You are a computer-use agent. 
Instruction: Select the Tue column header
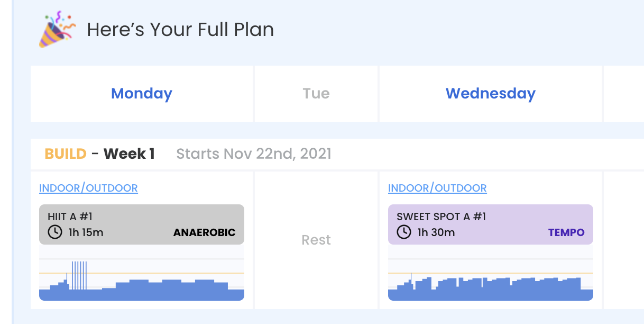pyautogui.click(x=316, y=94)
